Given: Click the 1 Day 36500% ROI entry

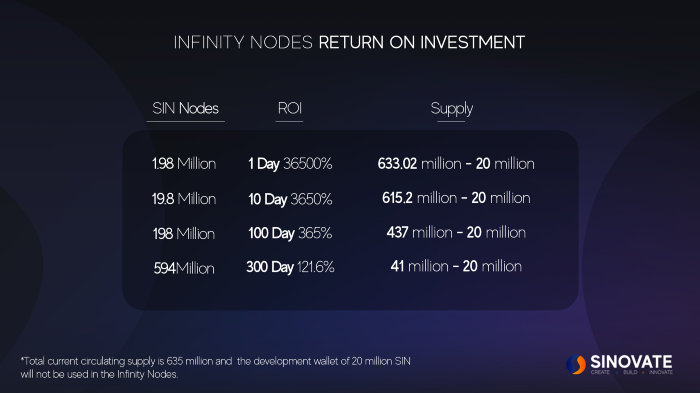Looking at the screenshot, I should 290,164.
